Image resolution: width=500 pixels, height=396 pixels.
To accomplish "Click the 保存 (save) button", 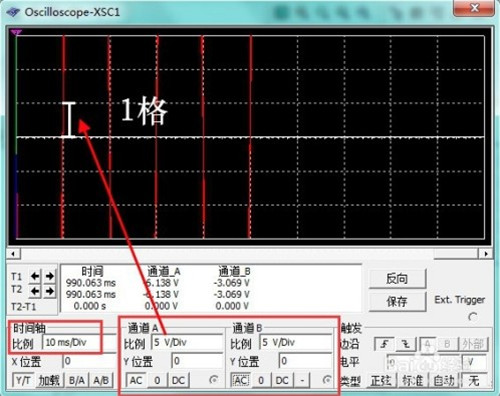I will 397,301.
